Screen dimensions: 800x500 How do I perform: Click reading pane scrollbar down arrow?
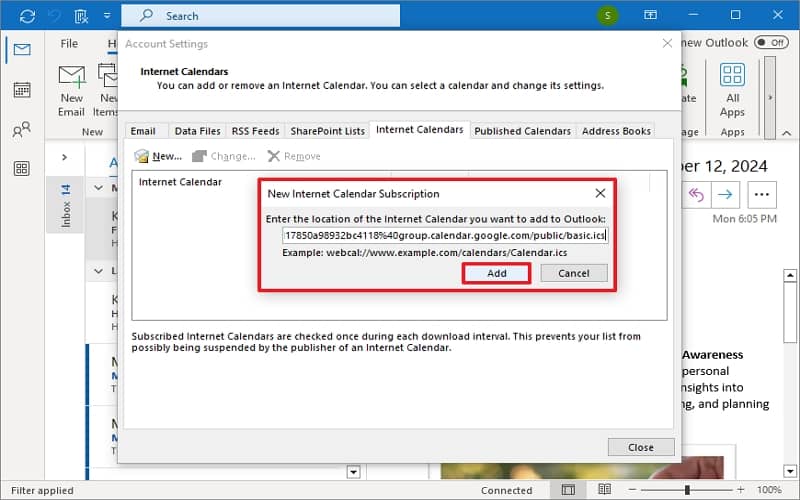tap(790, 471)
